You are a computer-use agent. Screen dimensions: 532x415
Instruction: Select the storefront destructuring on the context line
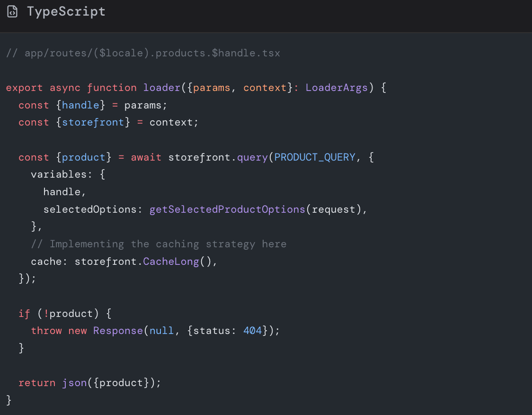coord(93,122)
